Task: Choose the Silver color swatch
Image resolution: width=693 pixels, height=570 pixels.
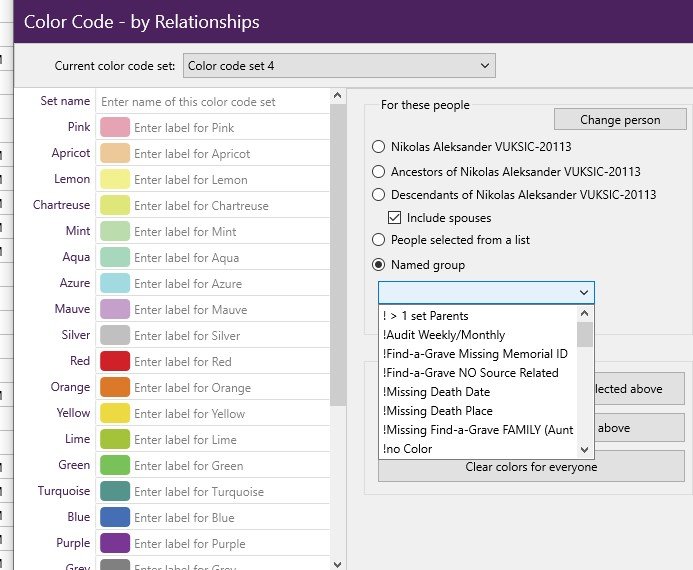Action: coord(115,335)
